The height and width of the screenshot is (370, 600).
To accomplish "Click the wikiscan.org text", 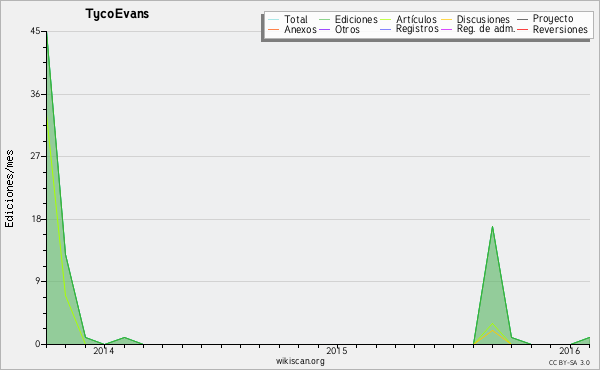I will pos(300,361).
